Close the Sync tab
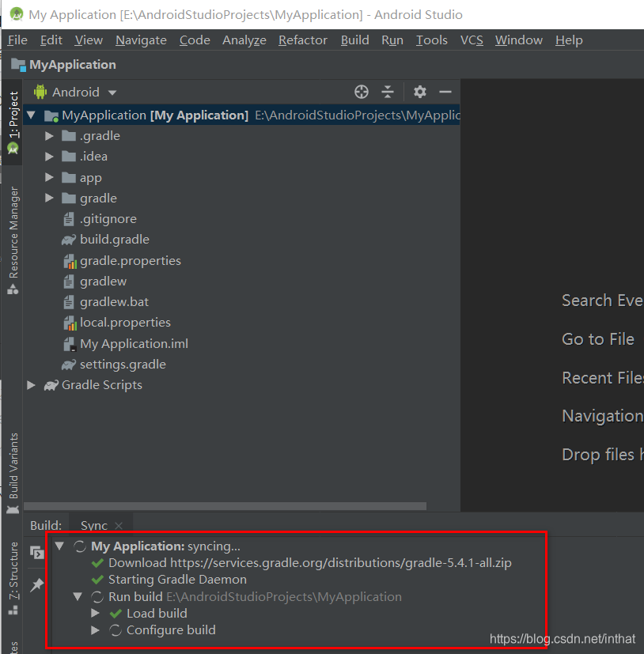This screenshot has height=654, width=644. click(x=119, y=526)
